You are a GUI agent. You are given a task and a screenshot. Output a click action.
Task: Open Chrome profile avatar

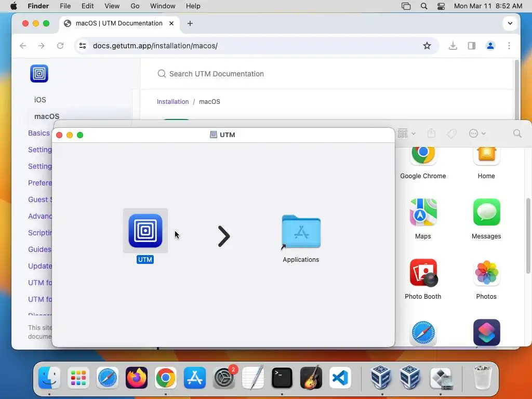[x=490, y=46]
